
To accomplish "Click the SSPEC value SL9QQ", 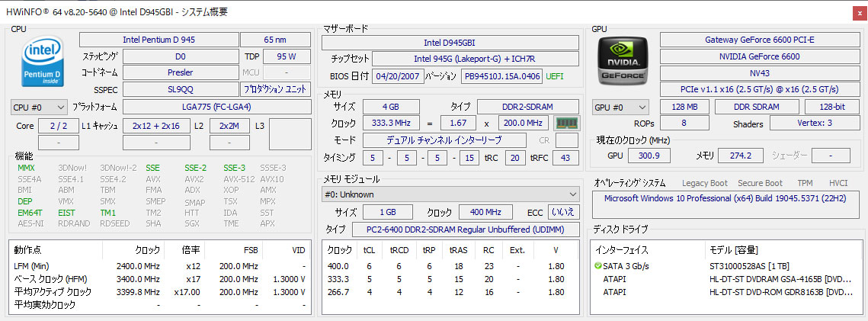I will click(181, 89).
